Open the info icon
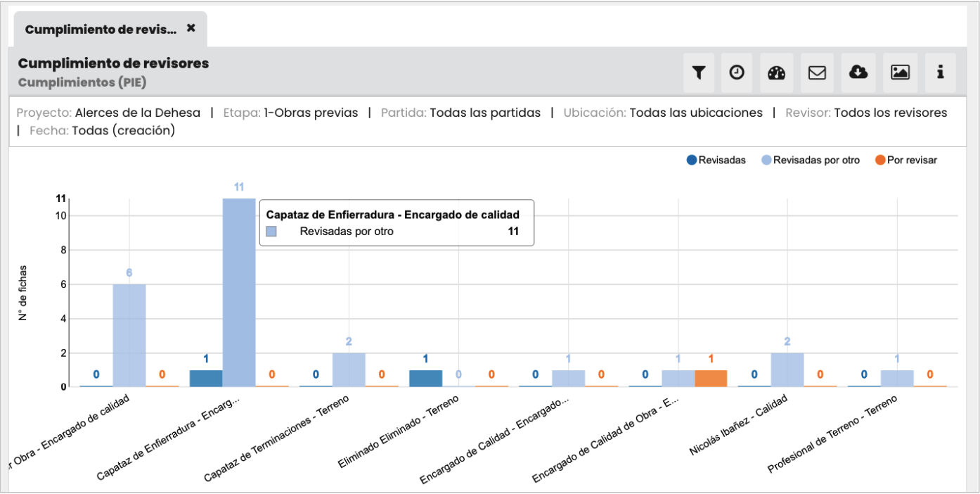Viewport: 980px width, 494px height. coord(940,72)
